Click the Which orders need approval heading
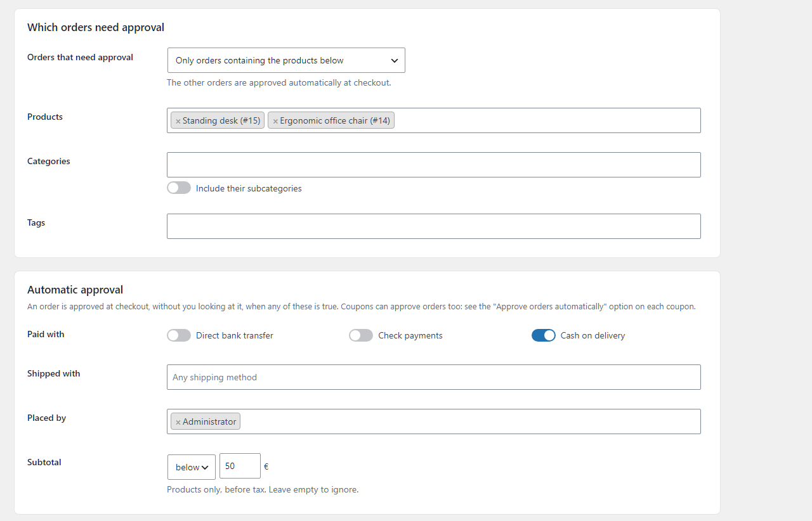Screen dimensions: 812x521 coord(96,27)
